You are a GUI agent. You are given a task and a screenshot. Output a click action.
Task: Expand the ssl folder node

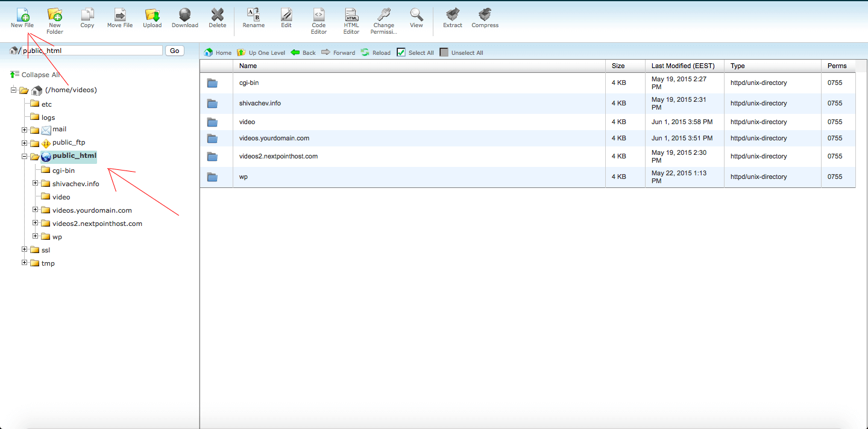point(25,249)
